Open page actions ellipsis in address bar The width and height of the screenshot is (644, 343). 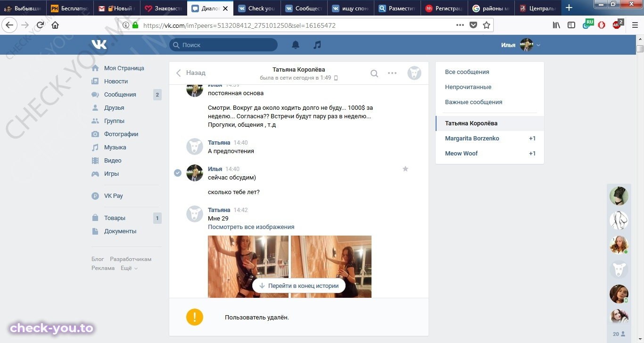pyautogui.click(x=460, y=25)
